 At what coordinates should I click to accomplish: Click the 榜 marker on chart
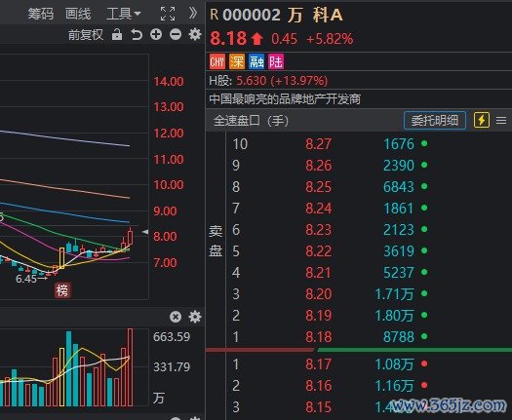point(62,290)
